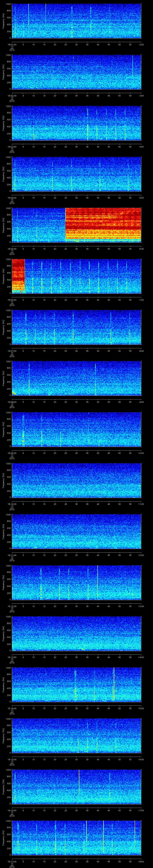Screen dimensions: 153x868
Task: Click the 18:09:00 time axis label
Action: 12,453
